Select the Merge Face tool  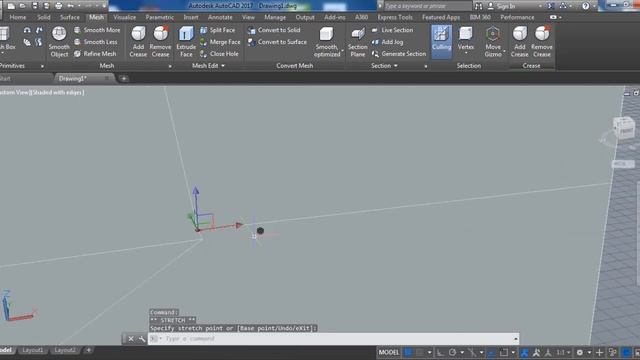pyautogui.click(x=220, y=42)
